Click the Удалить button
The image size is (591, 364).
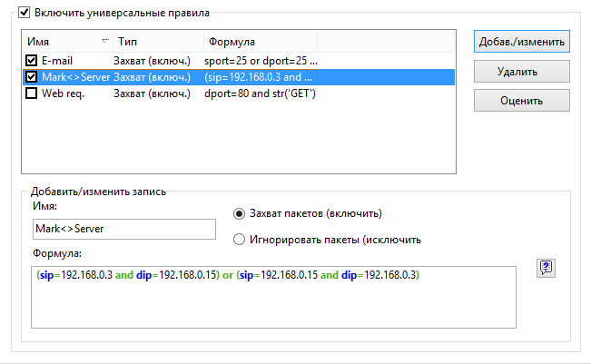pyautogui.click(x=522, y=71)
